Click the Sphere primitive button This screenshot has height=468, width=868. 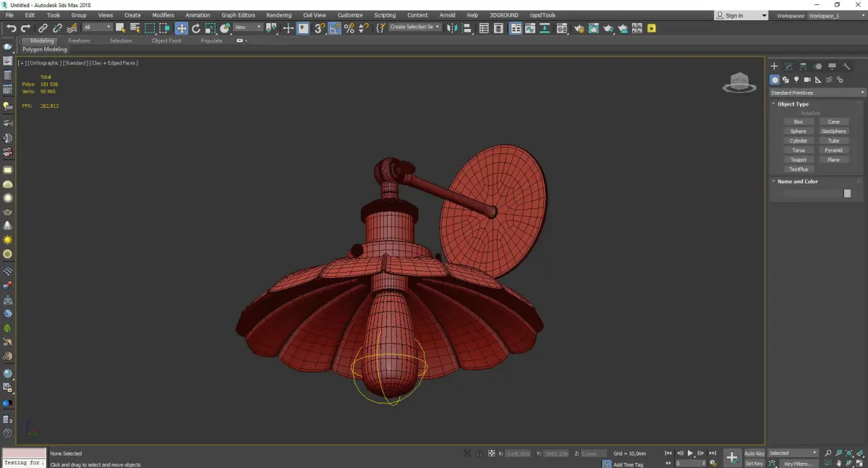point(799,131)
